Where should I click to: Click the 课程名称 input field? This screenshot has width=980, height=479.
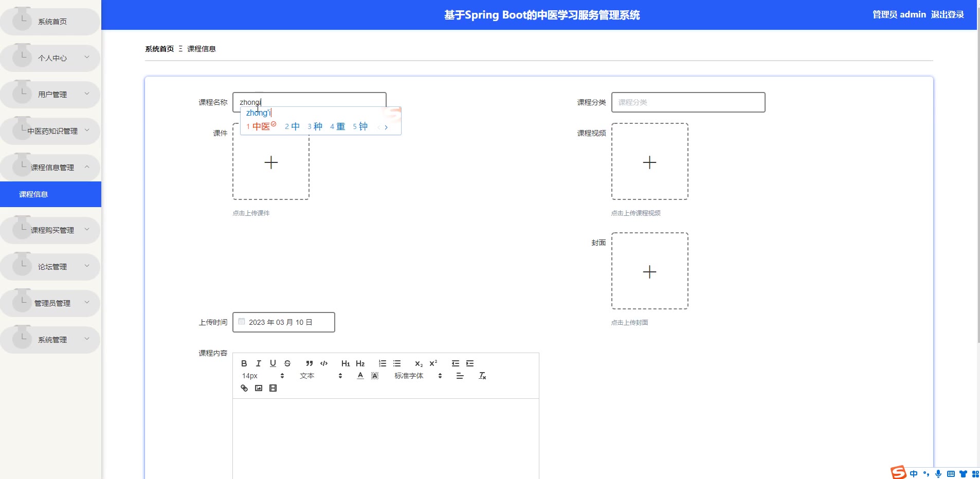click(310, 102)
